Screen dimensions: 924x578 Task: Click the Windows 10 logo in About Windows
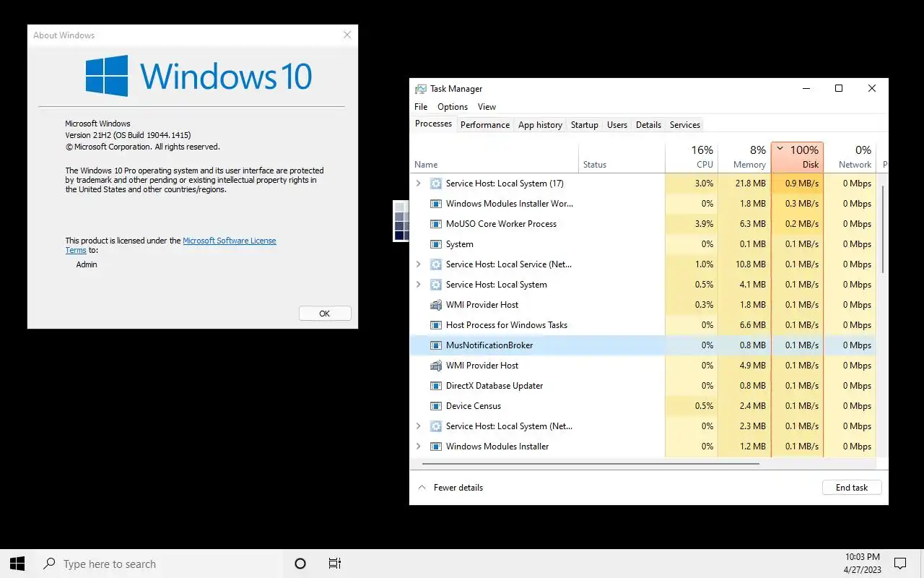click(x=199, y=76)
